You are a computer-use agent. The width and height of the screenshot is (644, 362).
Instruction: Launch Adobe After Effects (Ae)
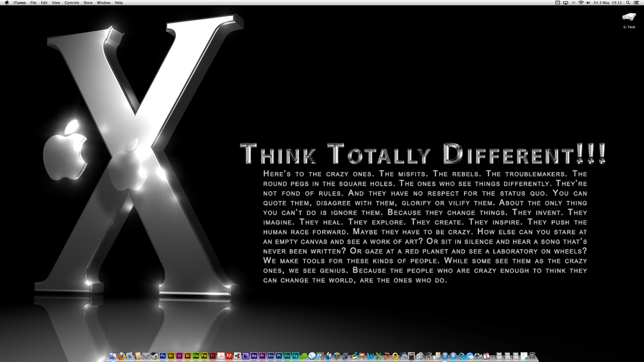pyautogui.click(x=254, y=356)
